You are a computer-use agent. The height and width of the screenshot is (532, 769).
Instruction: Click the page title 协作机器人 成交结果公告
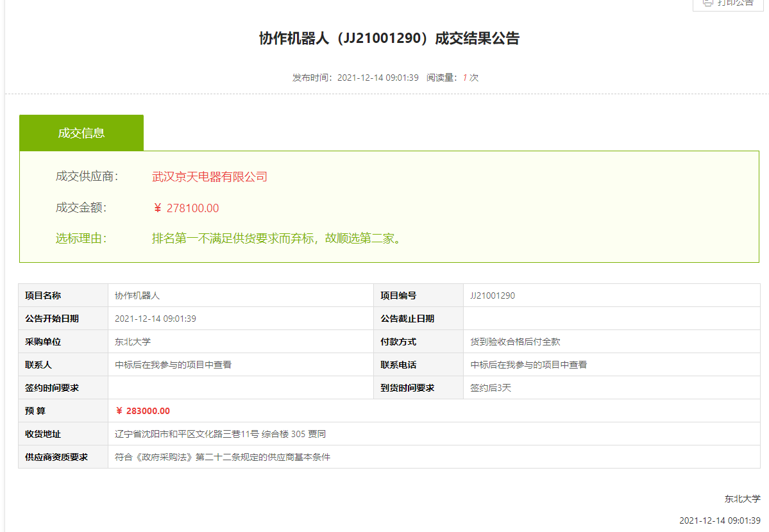click(x=389, y=38)
